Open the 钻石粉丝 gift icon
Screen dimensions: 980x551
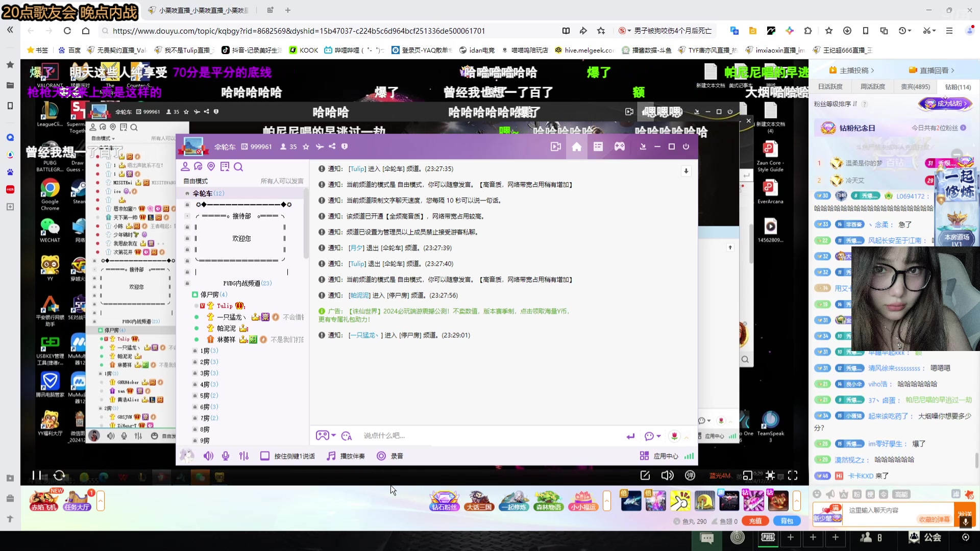coord(445,501)
